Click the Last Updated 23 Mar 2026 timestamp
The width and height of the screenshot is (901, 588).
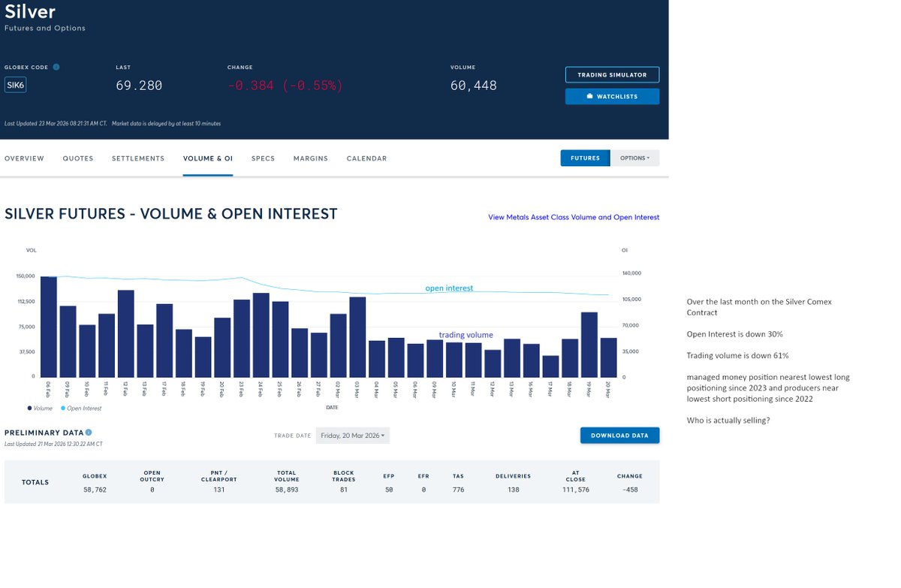point(56,123)
